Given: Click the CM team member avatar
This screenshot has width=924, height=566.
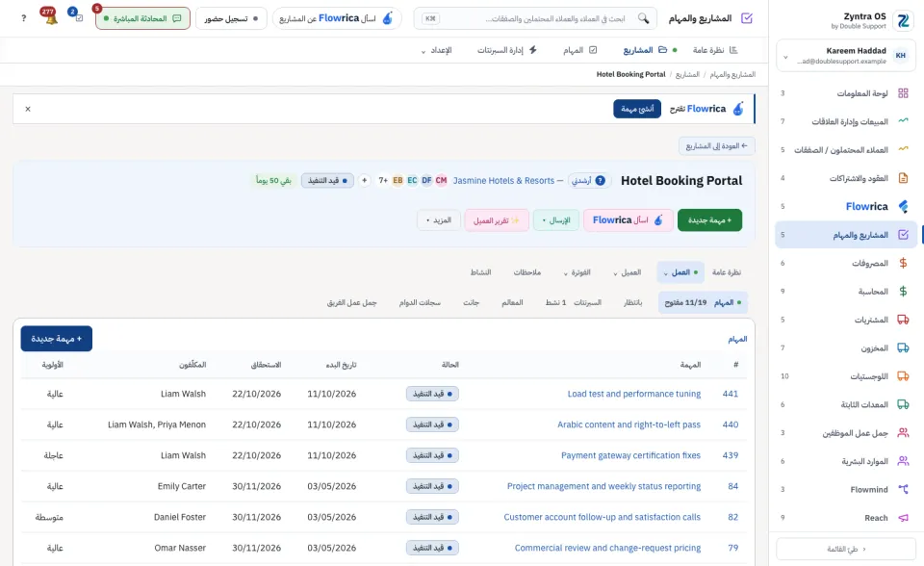Looking at the screenshot, I should pyautogui.click(x=442, y=180).
